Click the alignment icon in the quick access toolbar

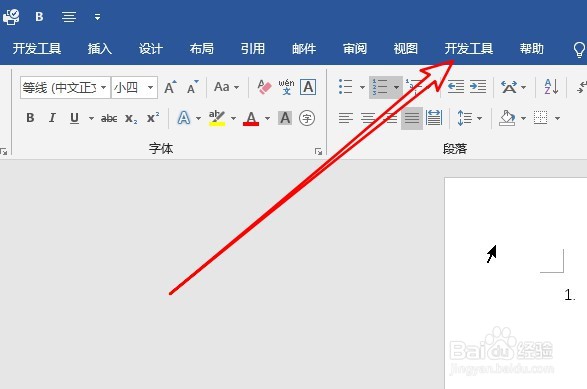click(x=69, y=17)
